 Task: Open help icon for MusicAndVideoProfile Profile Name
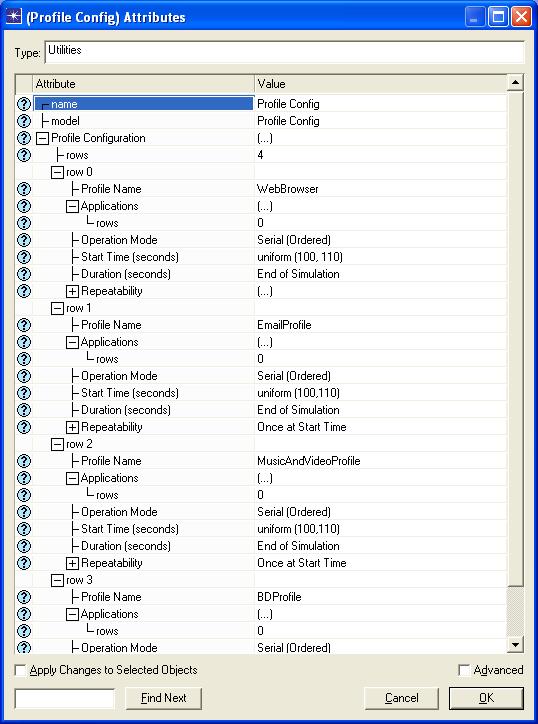[24, 461]
